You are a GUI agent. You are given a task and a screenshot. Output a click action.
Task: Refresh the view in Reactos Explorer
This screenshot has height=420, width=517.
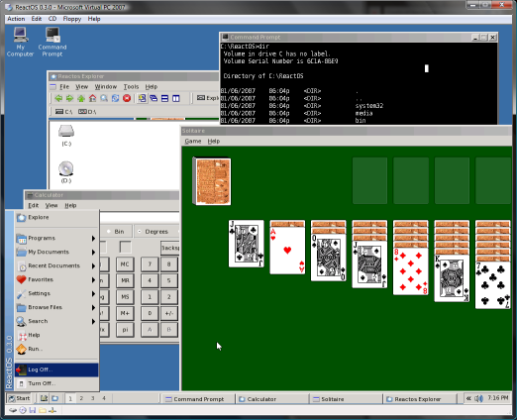[115, 98]
